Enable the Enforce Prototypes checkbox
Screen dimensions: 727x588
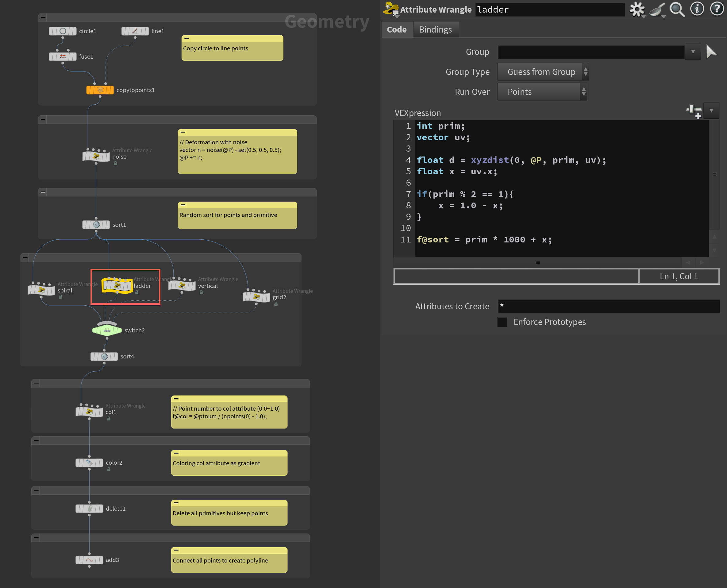tap(502, 322)
